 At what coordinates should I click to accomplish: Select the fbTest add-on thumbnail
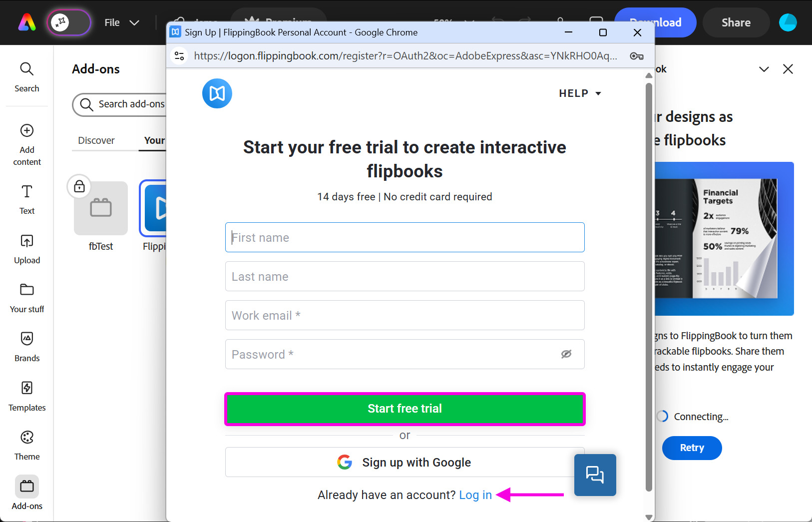pos(101,208)
